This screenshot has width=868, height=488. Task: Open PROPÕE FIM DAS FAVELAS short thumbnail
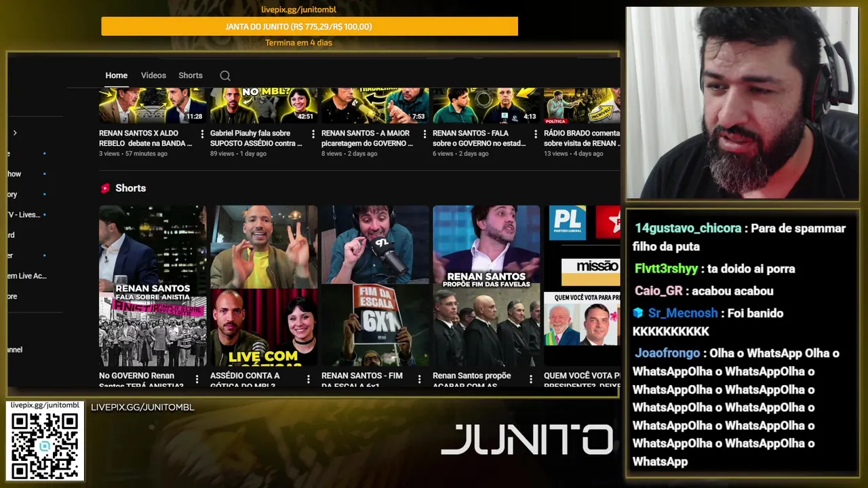pos(486,286)
